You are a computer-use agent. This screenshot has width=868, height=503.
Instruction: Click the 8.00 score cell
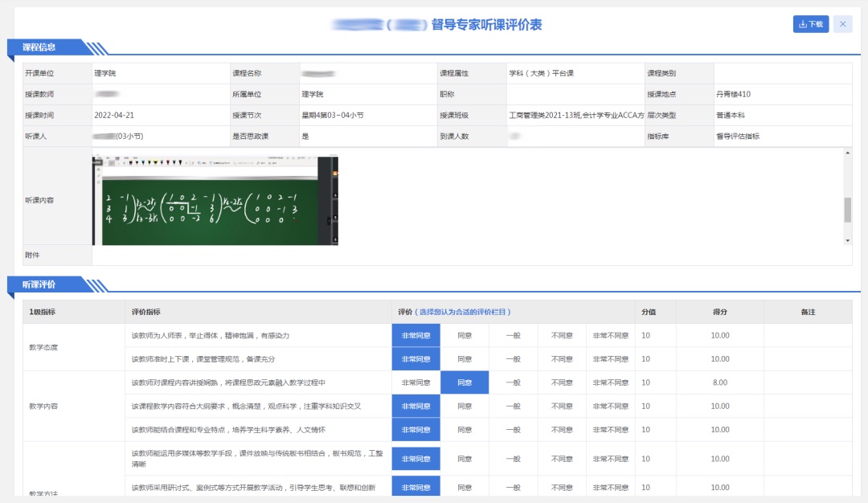coord(719,382)
